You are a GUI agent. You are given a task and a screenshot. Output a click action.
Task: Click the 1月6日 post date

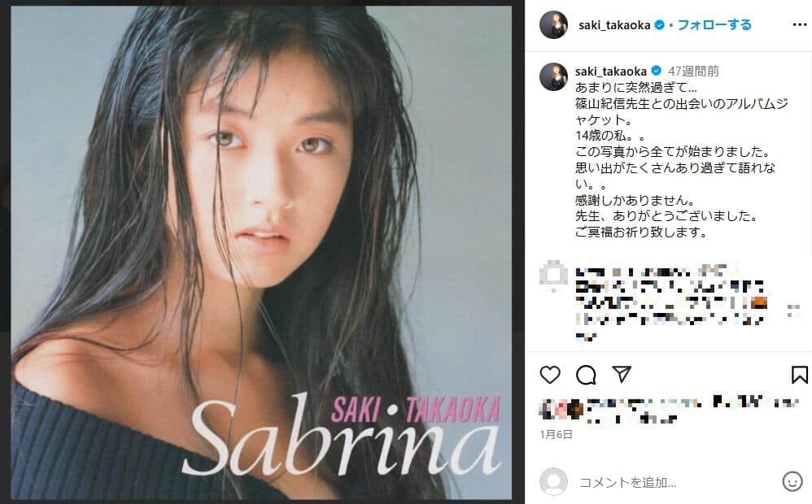coord(557,434)
